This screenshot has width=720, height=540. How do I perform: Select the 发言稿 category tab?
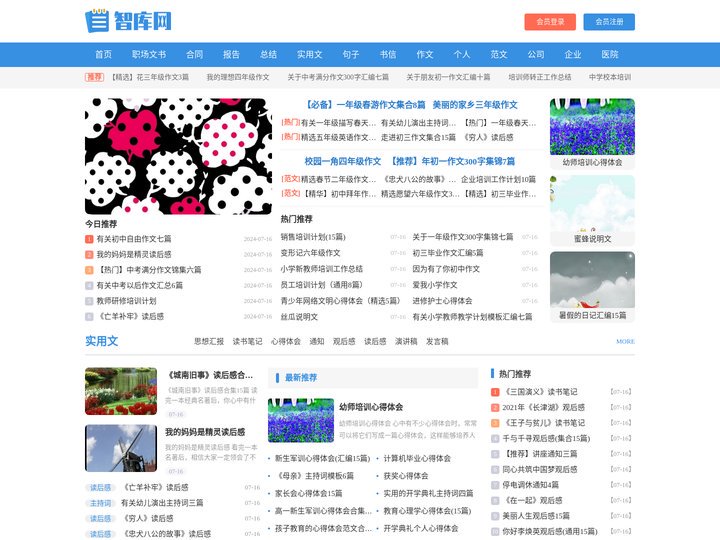click(437, 341)
